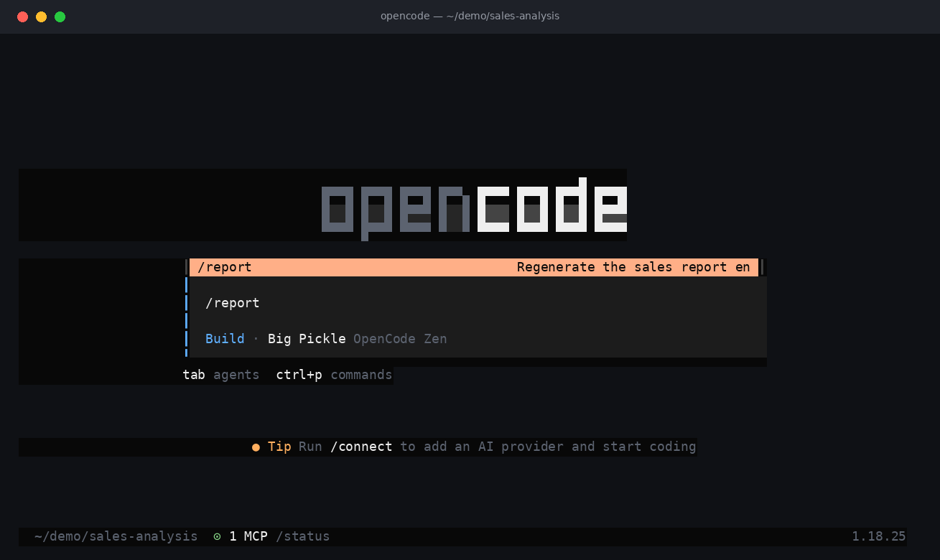Viewport: 940px width, 560px height.
Task: Click the window title opencode — ~/demo/sales-analysis
Action: [x=470, y=16]
